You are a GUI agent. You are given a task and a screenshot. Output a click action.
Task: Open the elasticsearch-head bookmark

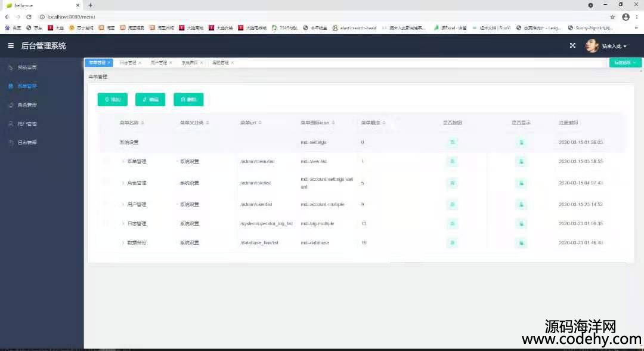tap(354, 28)
